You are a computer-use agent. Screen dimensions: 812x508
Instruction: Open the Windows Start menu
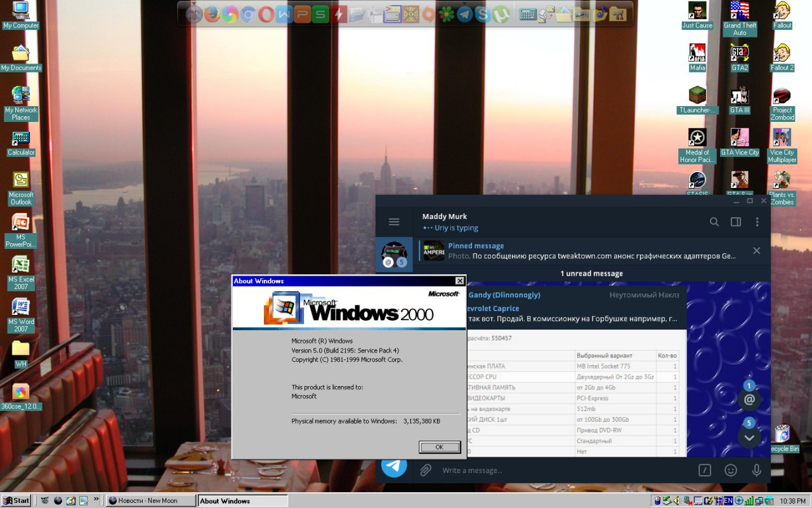point(16,500)
